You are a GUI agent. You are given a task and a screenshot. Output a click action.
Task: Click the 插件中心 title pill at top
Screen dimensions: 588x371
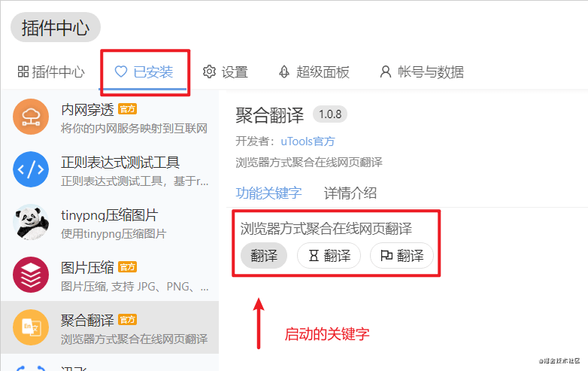pyautogui.click(x=56, y=27)
